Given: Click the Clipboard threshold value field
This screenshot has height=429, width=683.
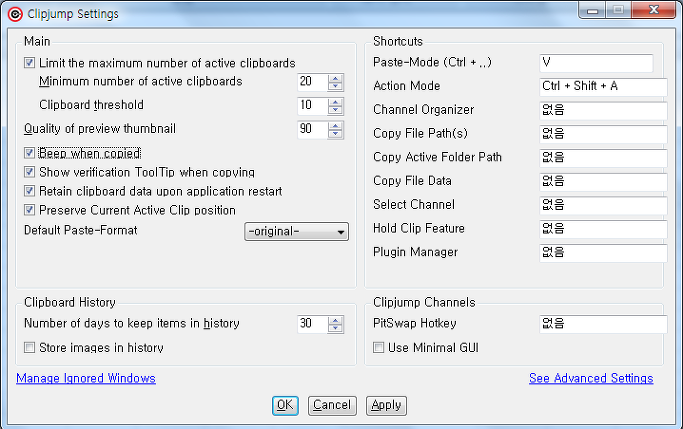Looking at the screenshot, I should [x=313, y=105].
